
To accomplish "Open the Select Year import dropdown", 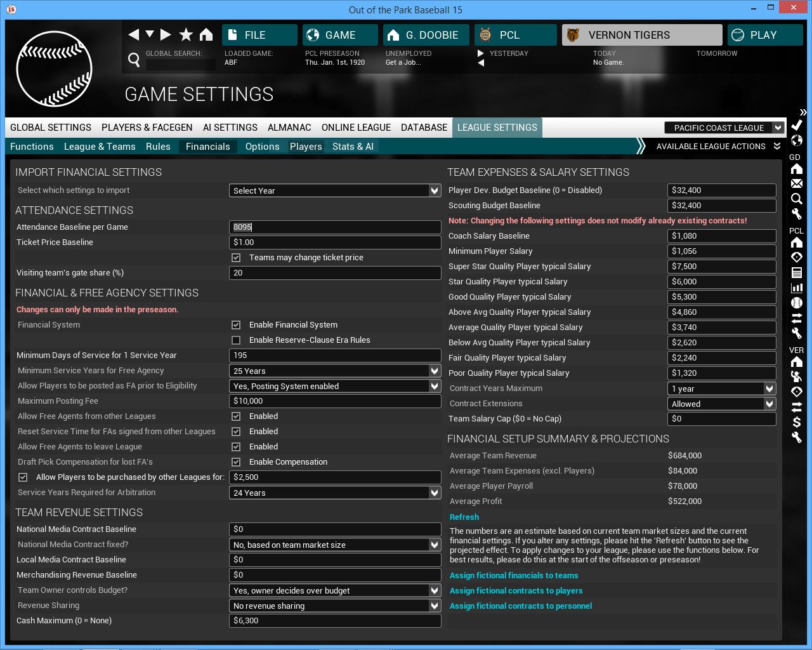I will click(334, 190).
